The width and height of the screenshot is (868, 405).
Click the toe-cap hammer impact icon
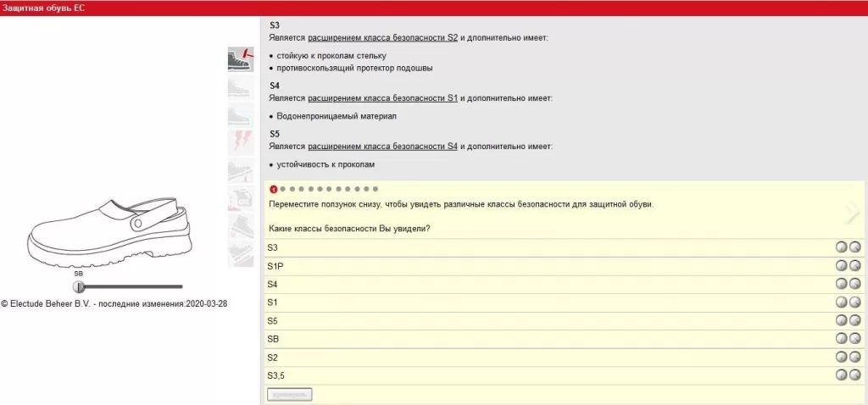coord(241,60)
